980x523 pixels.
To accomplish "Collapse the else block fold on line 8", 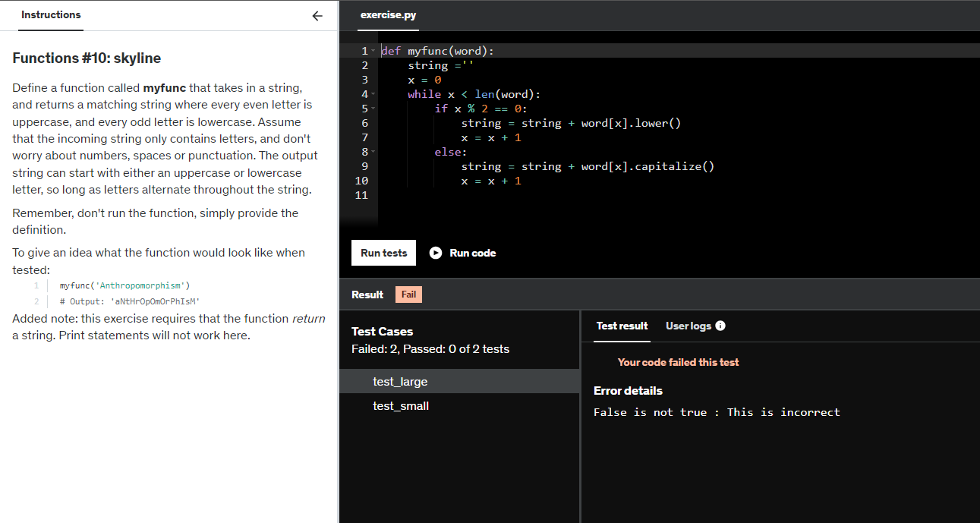I will [x=373, y=151].
